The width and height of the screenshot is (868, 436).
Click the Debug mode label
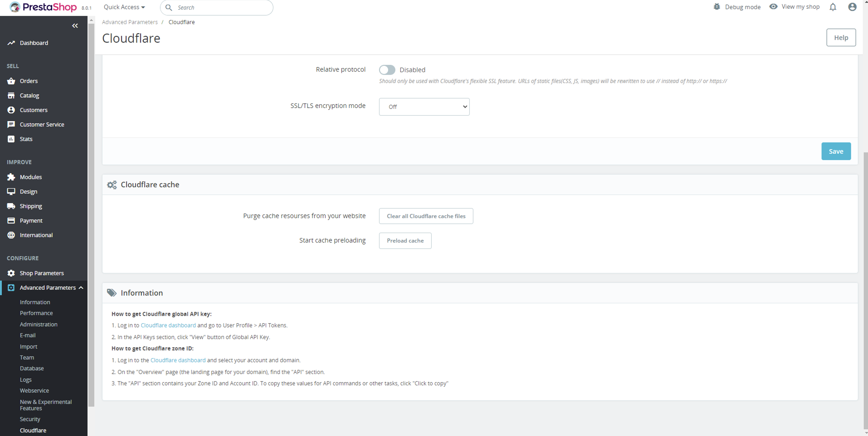[x=743, y=7]
